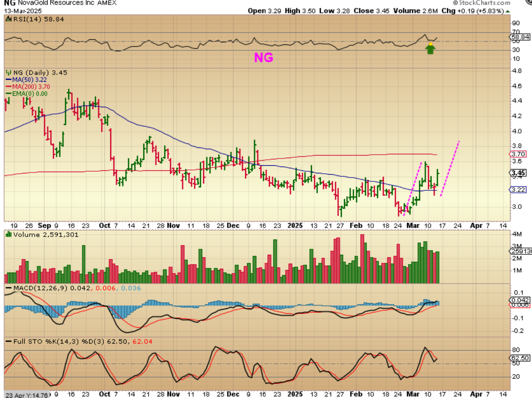Click the 3M volume axis label
Viewport: 532px width, 398px height.
coord(517,246)
